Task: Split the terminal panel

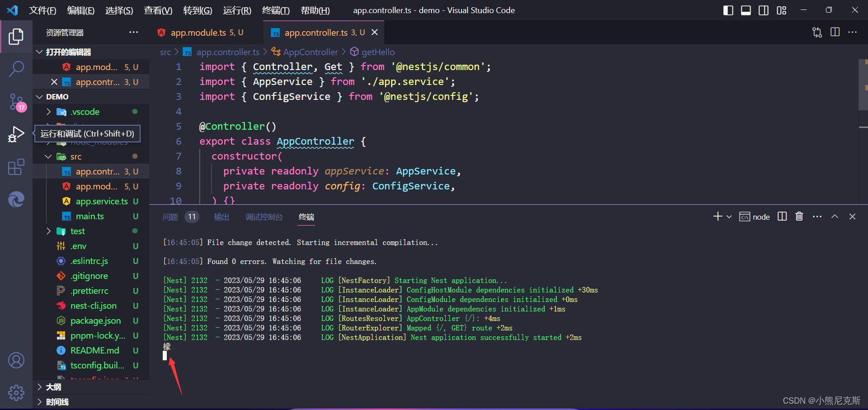Action: [782, 217]
